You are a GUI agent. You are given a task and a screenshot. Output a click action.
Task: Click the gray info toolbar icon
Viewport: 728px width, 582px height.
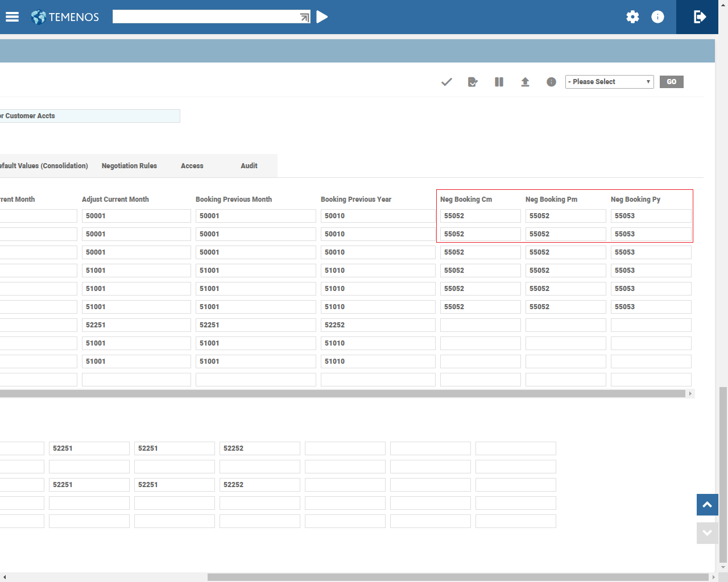pos(551,82)
